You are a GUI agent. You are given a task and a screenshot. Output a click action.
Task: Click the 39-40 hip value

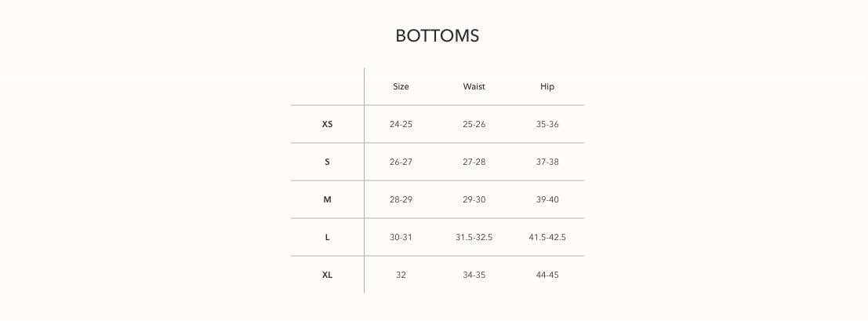pyautogui.click(x=547, y=199)
